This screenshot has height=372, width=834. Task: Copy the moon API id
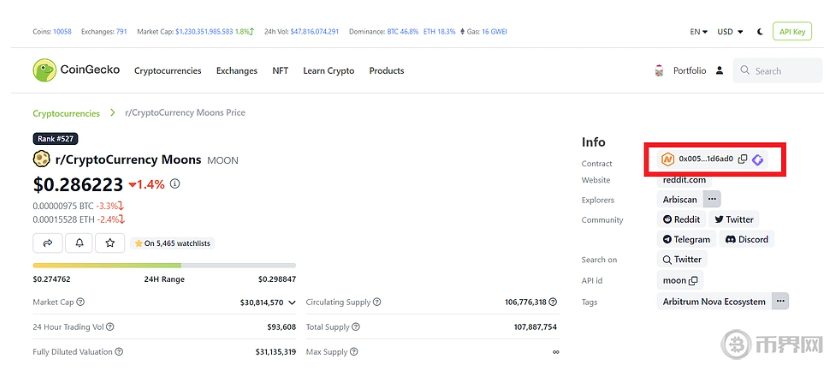click(x=693, y=280)
